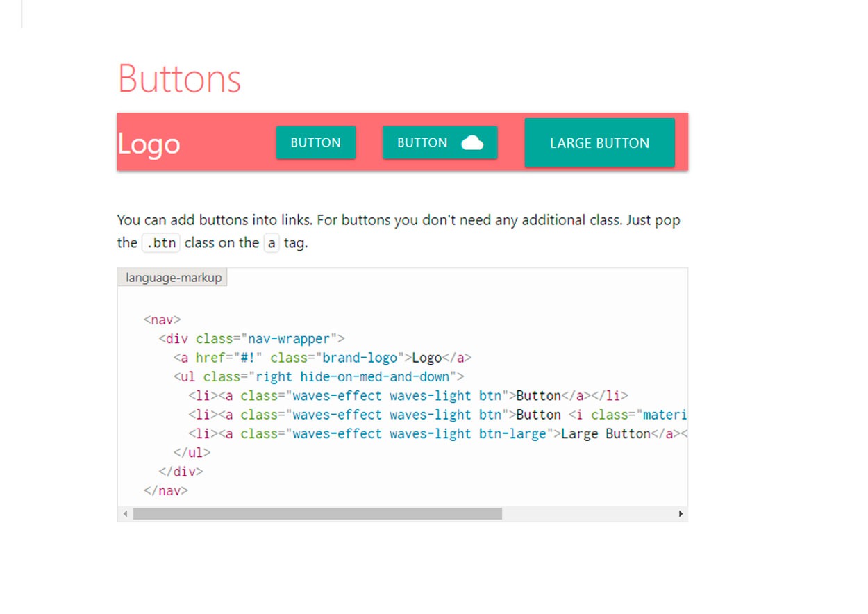Click the closing </nav> code line
The width and height of the screenshot is (868, 614).
(x=166, y=490)
